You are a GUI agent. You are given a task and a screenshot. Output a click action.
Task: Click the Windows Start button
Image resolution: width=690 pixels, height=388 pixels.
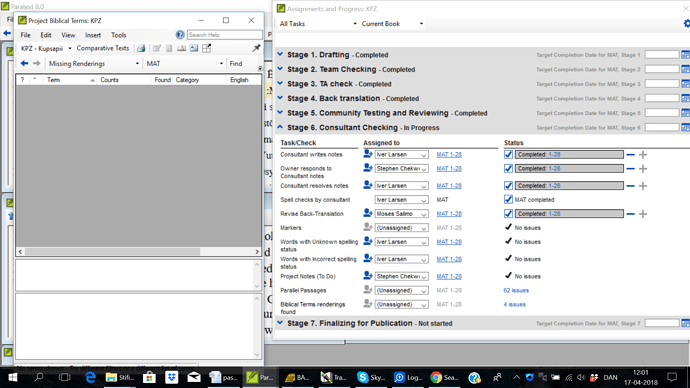pos(13,377)
